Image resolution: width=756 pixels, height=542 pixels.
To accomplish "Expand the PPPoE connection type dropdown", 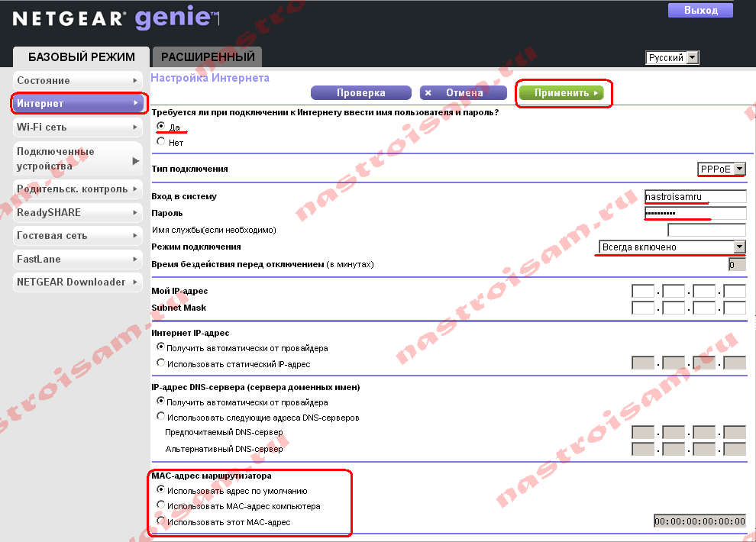I will [721, 169].
